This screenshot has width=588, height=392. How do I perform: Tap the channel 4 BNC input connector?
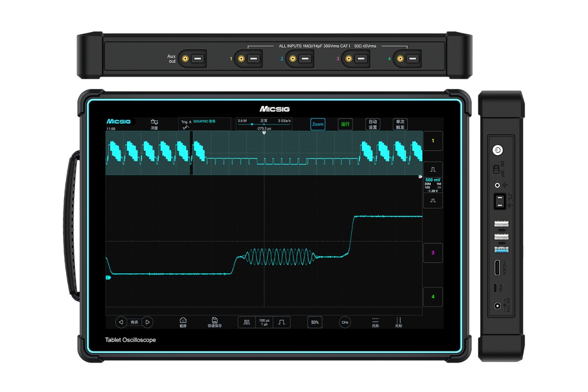click(x=400, y=59)
